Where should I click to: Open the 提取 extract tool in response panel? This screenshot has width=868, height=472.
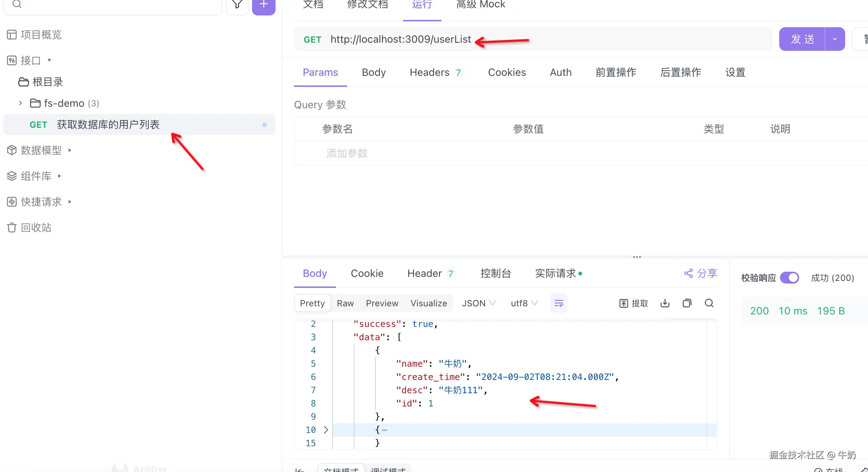(x=633, y=303)
